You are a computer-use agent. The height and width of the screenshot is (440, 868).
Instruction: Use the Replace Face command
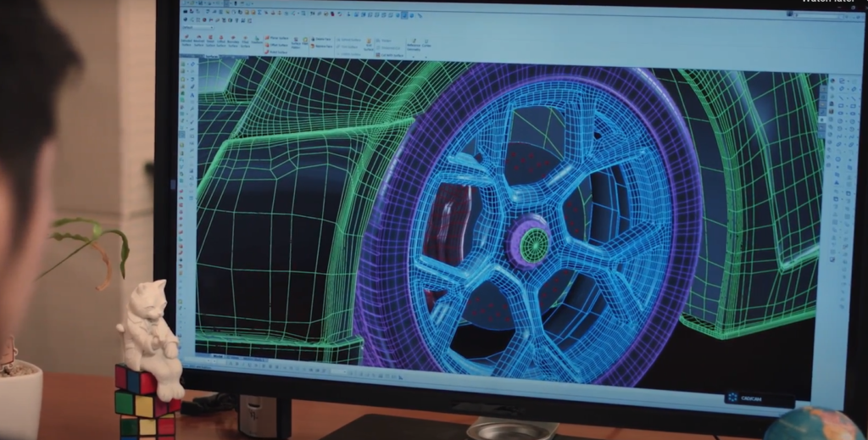[321, 46]
